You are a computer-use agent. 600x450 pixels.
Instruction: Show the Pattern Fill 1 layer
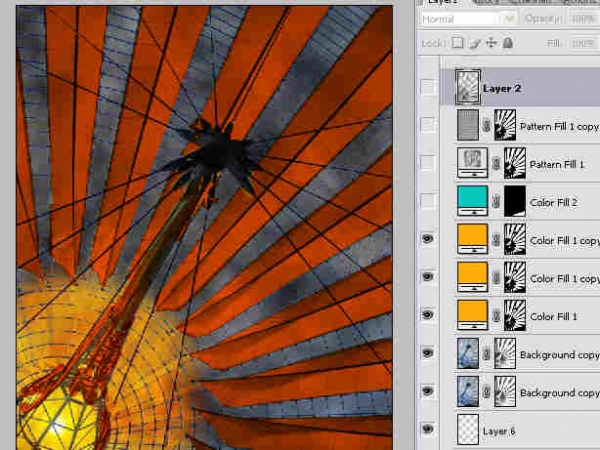click(428, 163)
